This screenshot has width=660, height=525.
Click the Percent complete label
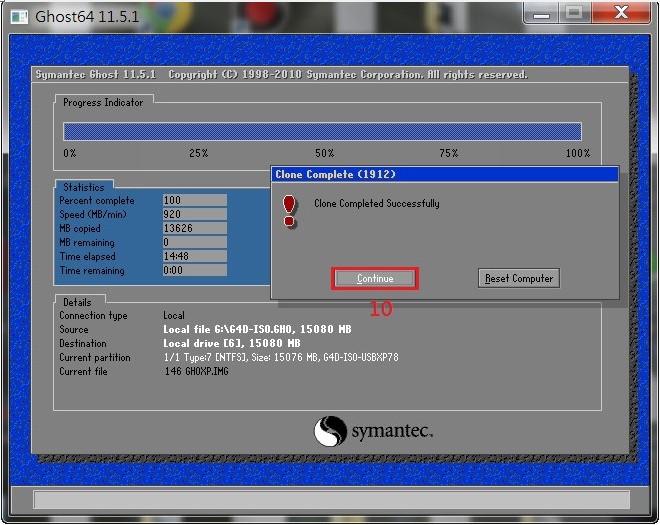coord(97,200)
